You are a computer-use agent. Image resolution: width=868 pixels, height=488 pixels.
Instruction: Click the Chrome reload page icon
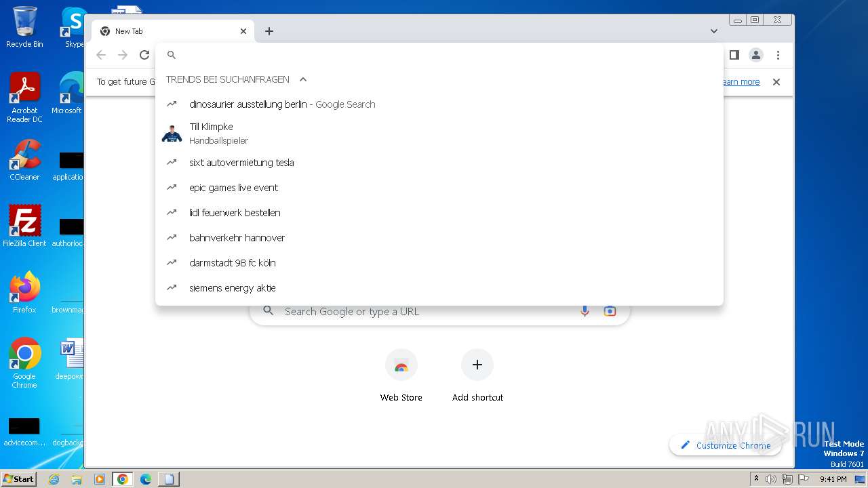coord(144,55)
